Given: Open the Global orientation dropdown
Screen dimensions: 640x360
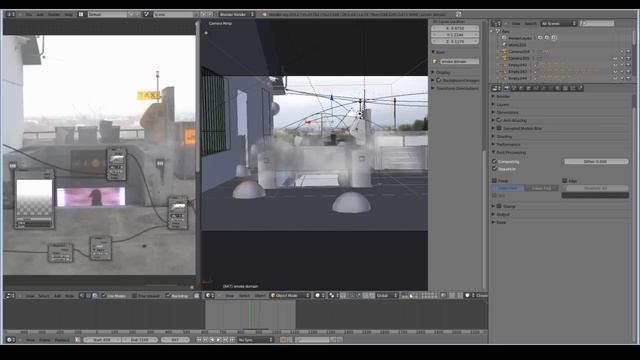Looking at the screenshot, I should tap(387, 296).
